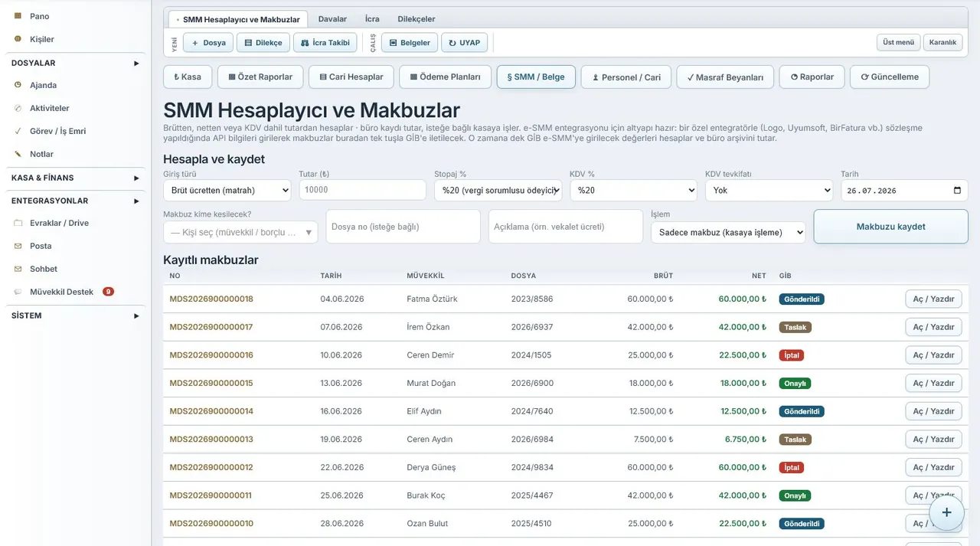980x546 pixels.
Task: Create a new Dilekçe from the toolbar
Action: [x=263, y=43]
